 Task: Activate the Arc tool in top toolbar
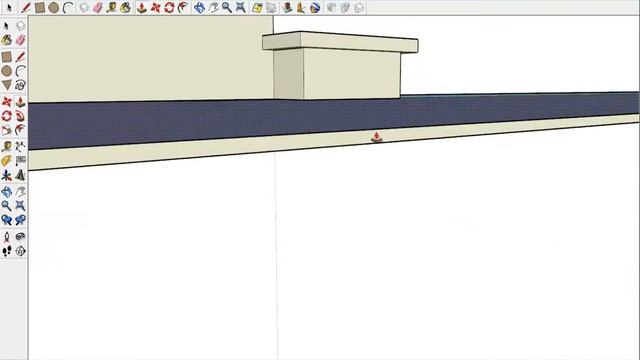(x=68, y=7)
